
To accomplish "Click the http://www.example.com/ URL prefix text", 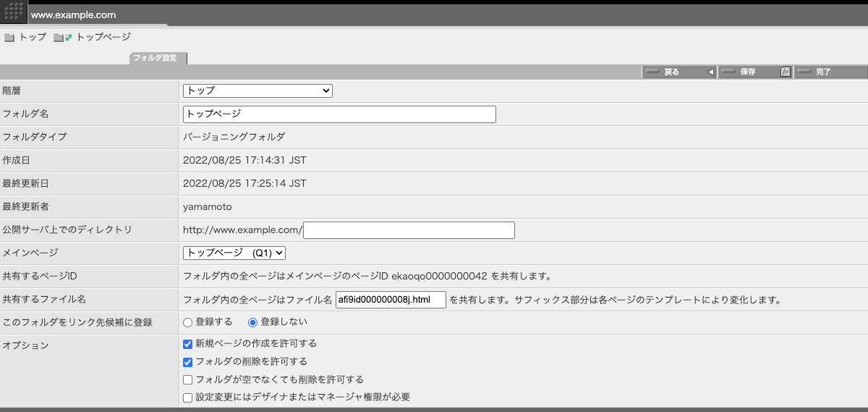I will 243,230.
